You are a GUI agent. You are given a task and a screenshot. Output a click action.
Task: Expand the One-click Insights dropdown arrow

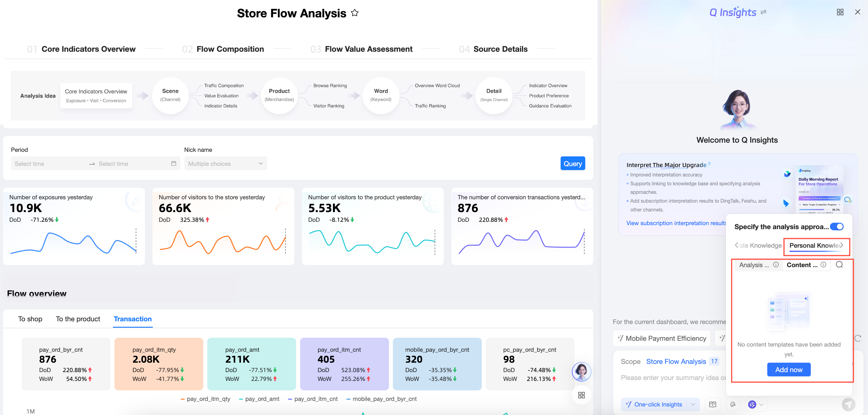(693, 404)
